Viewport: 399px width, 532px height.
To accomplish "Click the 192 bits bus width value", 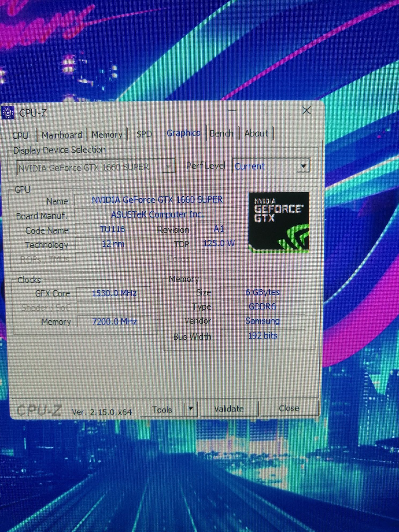I will click(263, 335).
